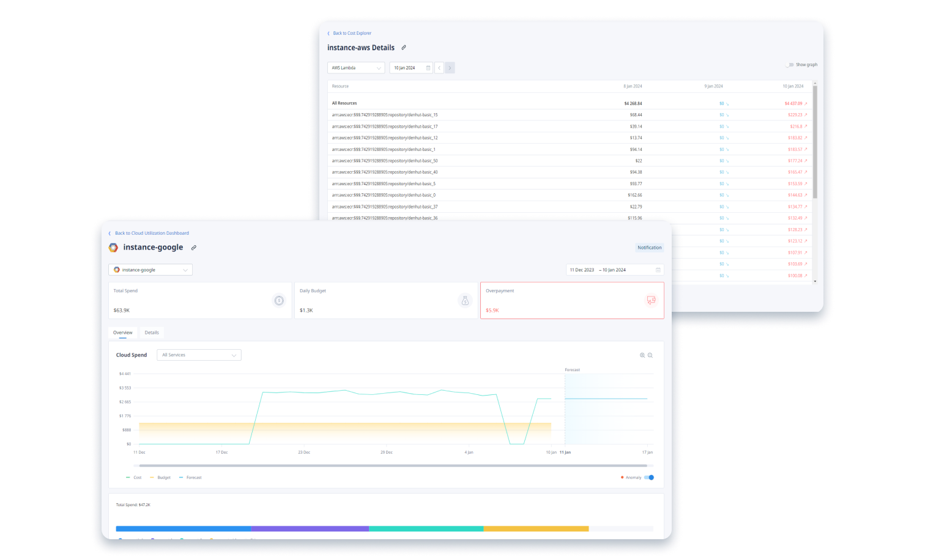Select resource row denhut-basic_17
The image size is (925, 560).
(x=570, y=127)
